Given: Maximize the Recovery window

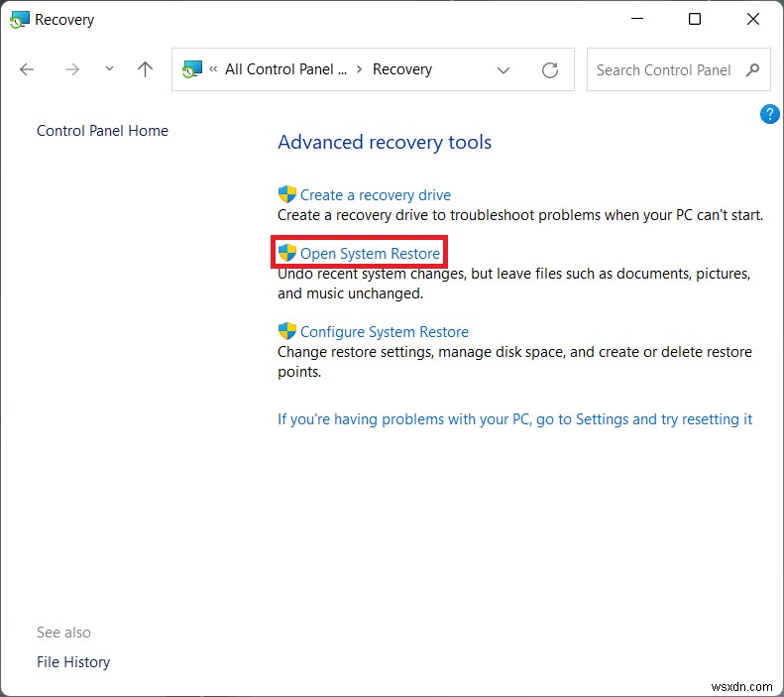Looking at the screenshot, I should (695, 19).
